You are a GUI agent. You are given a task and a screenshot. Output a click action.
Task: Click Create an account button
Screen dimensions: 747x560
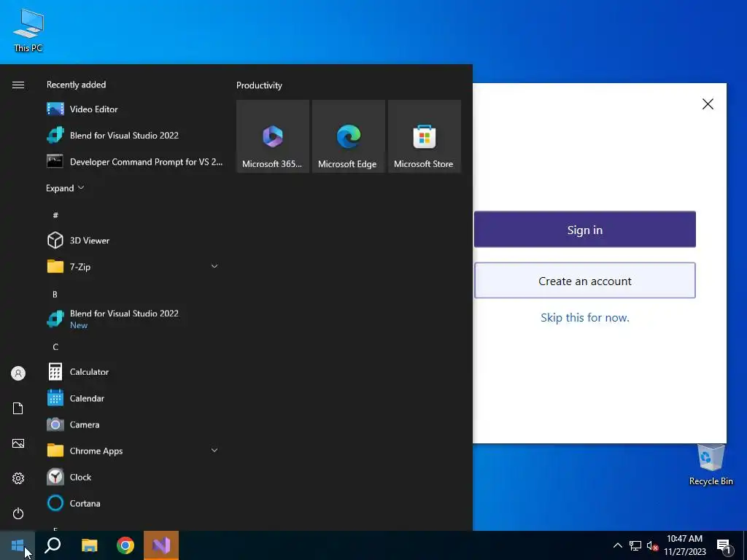click(584, 281)
